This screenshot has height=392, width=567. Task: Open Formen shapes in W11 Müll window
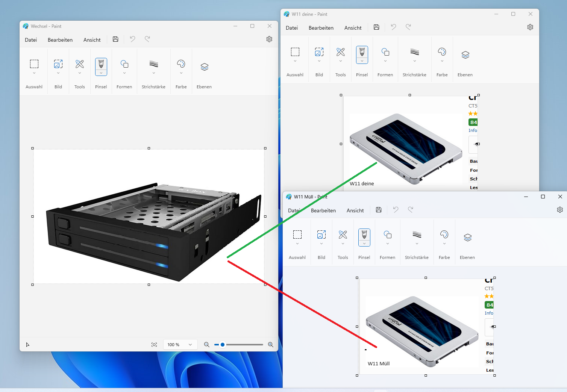[388, 235]
